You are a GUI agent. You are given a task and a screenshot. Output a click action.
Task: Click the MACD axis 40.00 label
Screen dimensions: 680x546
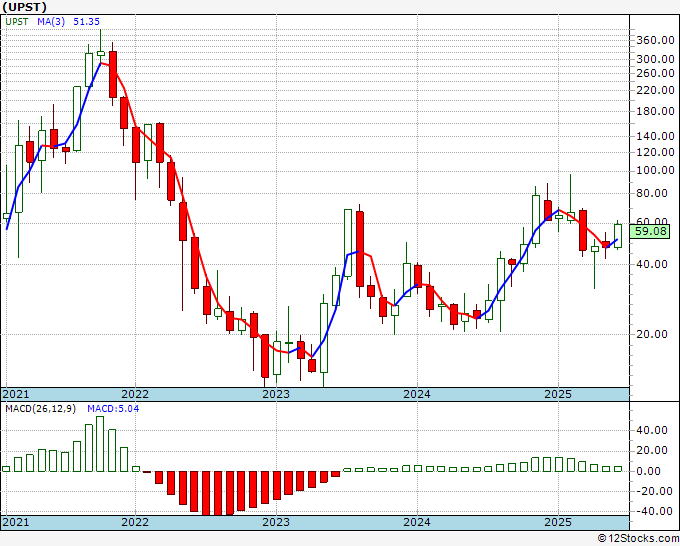(x=652, y=430)
